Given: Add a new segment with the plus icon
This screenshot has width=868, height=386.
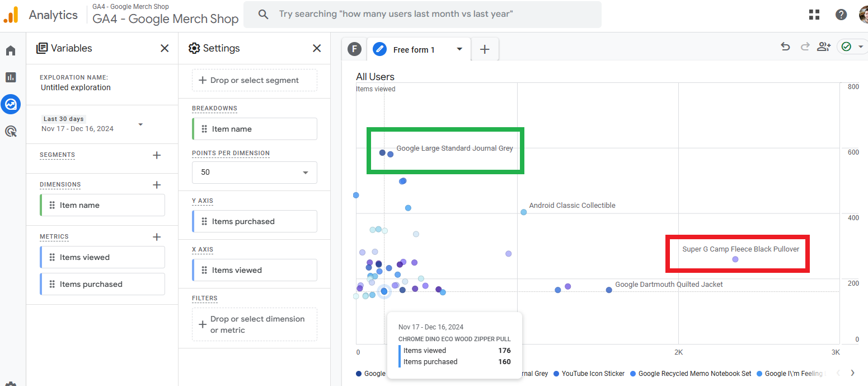Looking at the screenshot, I should pos(157,155).
